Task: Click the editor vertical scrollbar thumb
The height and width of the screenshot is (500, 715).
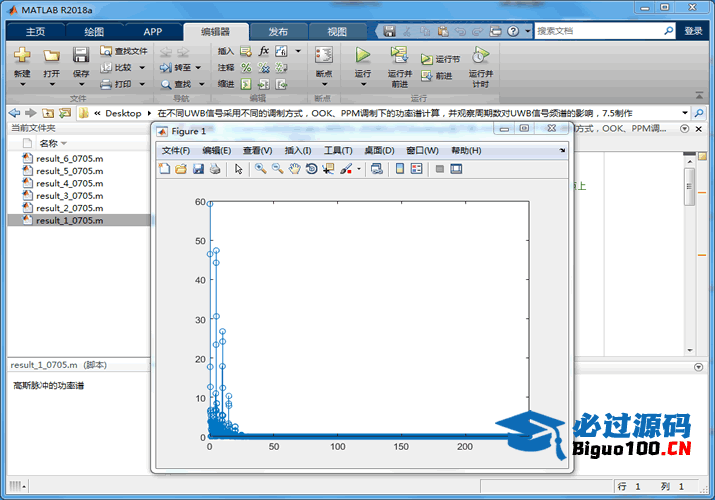Action: point(689,187)
